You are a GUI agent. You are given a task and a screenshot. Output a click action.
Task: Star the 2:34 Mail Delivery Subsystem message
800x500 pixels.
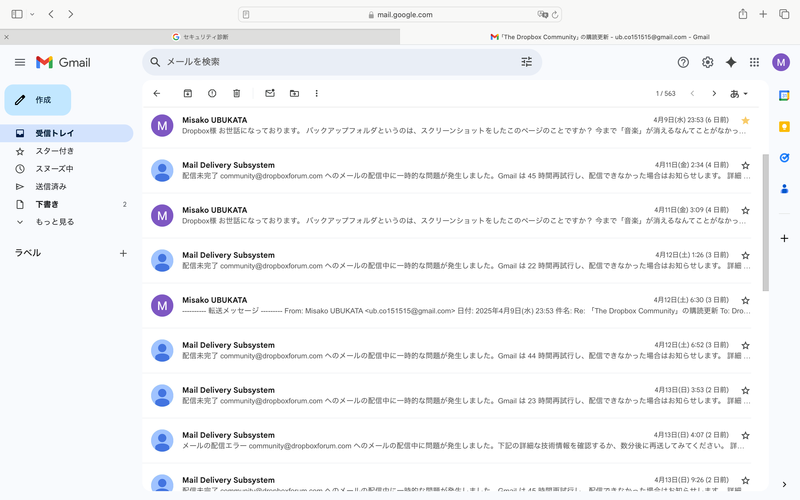(745, 165)
